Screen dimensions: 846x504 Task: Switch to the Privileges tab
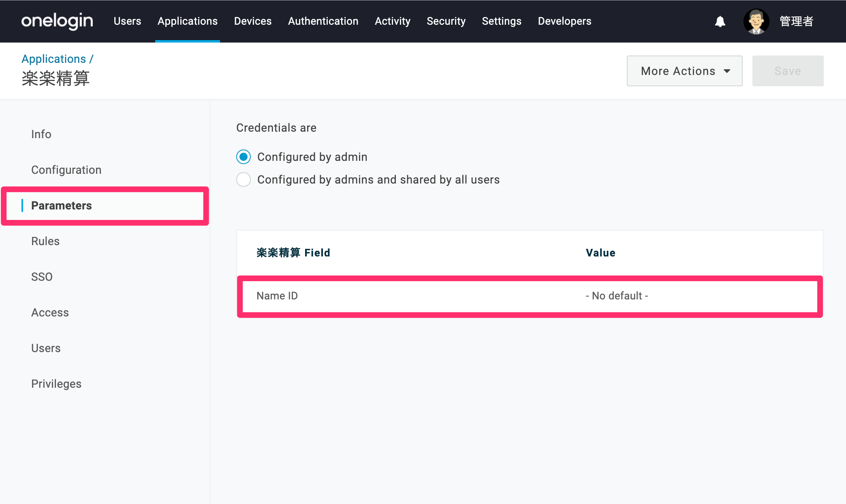coord(56,384)
